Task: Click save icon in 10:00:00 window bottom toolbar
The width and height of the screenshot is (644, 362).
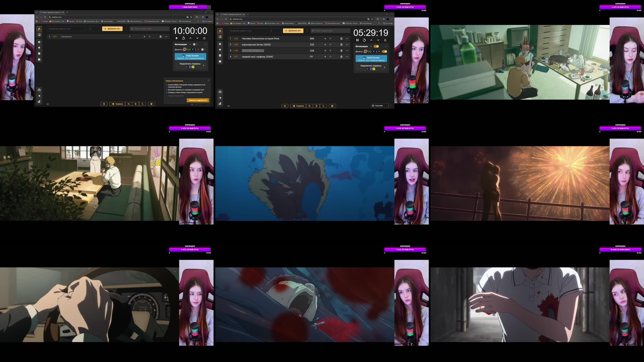Action: coord(104,104)
